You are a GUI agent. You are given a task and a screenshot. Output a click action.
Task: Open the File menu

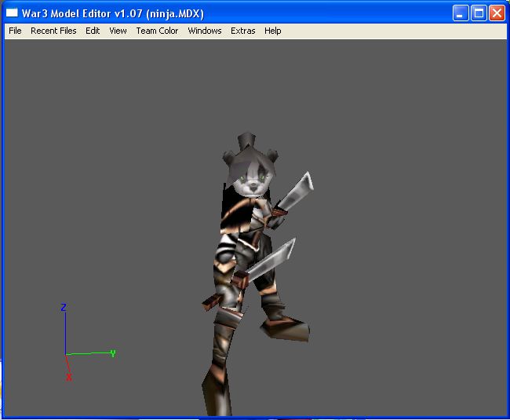click(15, 31)
